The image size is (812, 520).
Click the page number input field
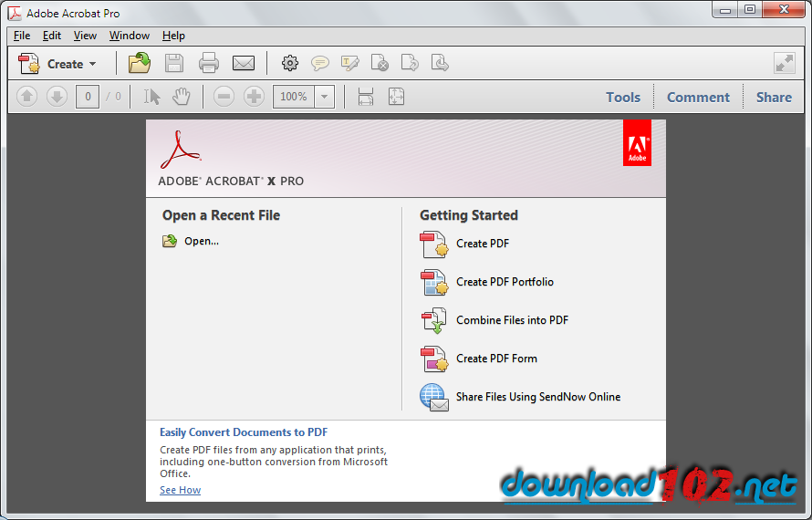[x=88, y=97]
